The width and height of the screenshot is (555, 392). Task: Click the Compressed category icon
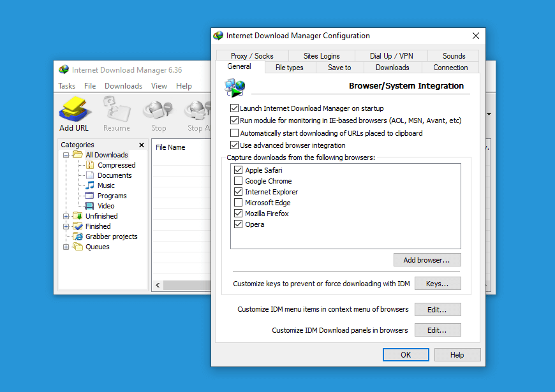90,165
